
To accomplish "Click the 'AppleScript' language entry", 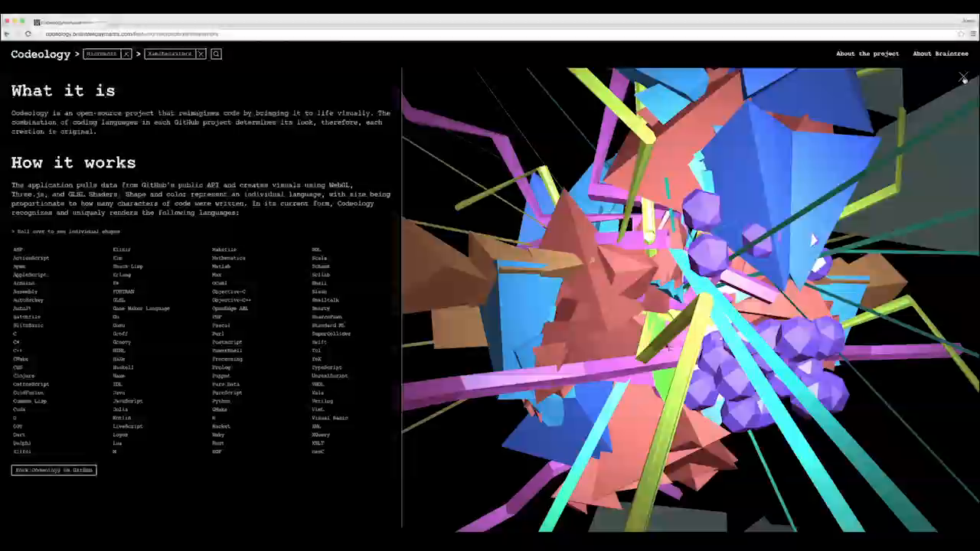I will [x=30, y=275].
